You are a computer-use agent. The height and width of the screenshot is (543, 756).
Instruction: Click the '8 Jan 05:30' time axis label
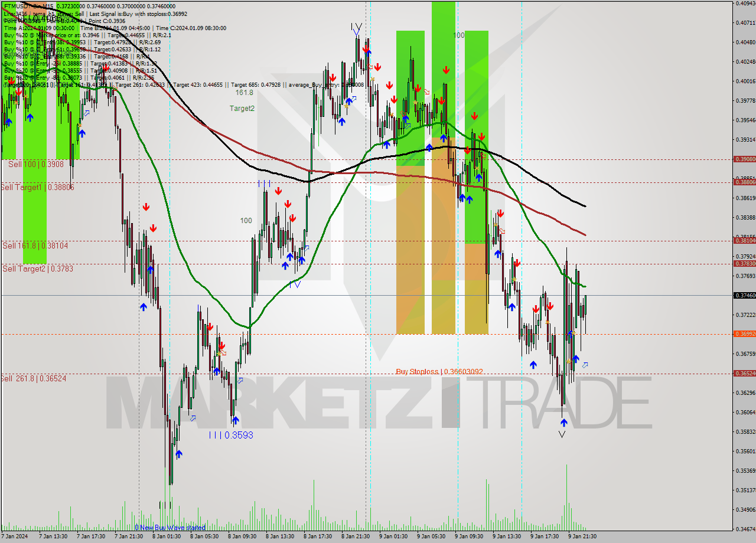(204, 537)
